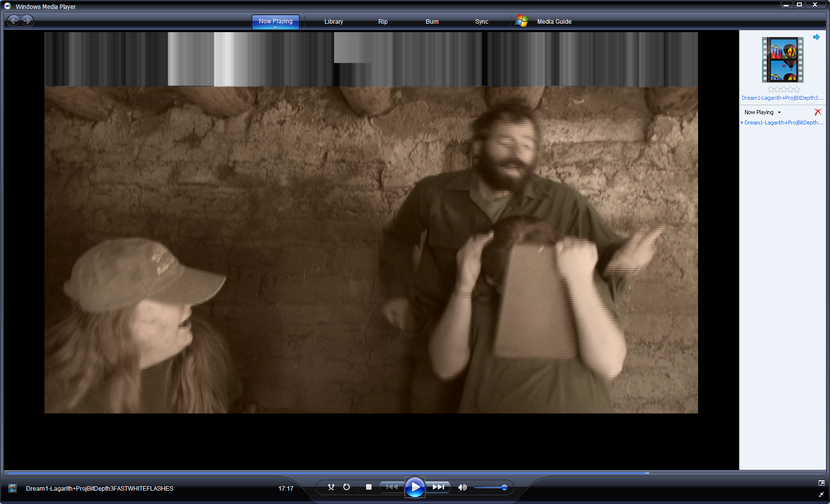Click the Windows logo next to Media Guide
This screenshot has height=504, width=830.
coord(522,21)
